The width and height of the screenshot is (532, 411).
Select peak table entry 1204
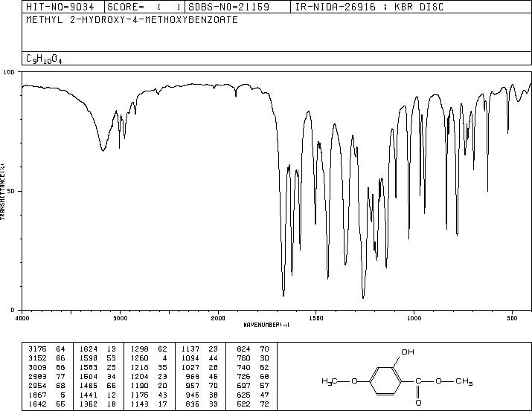coord(139,376)
